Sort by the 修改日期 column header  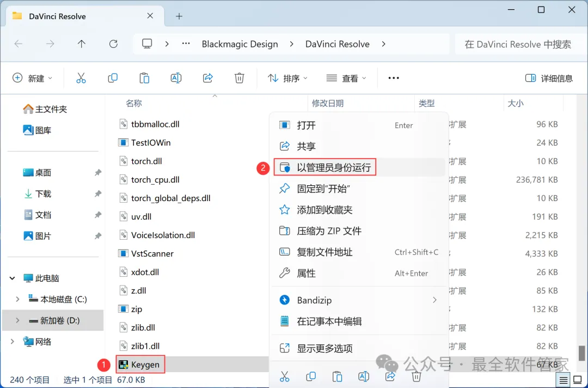[x=328, y=103]
